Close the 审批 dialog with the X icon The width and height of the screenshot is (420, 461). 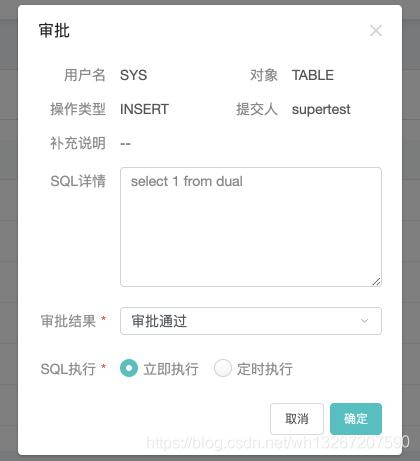[376, 31]
